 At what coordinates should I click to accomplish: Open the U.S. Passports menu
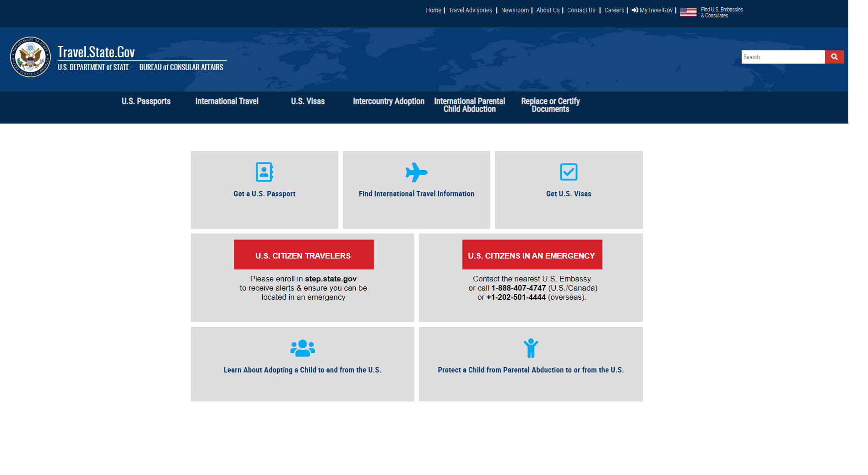pos(146,101)
